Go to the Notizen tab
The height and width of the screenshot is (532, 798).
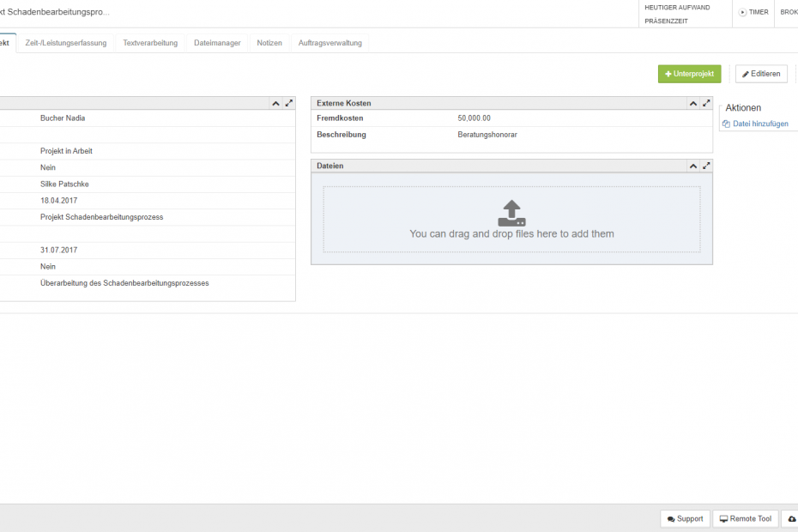pos(269,43)
